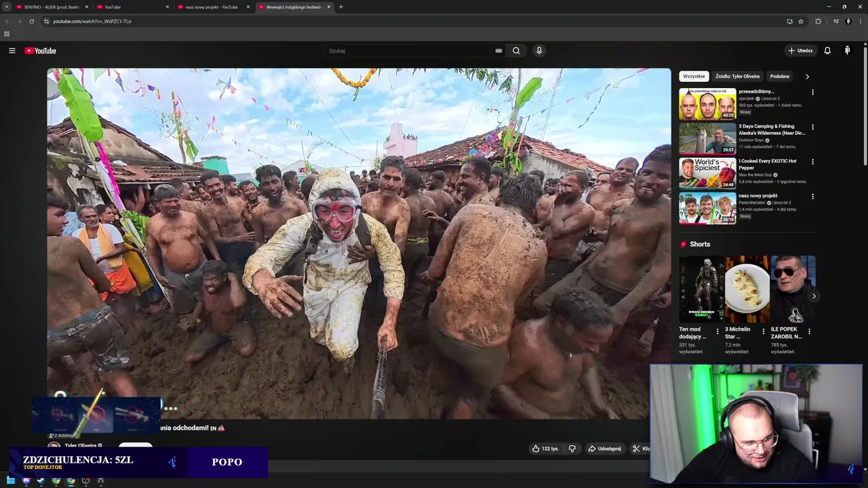Click on the playing video frame

(x=359, y=243)
